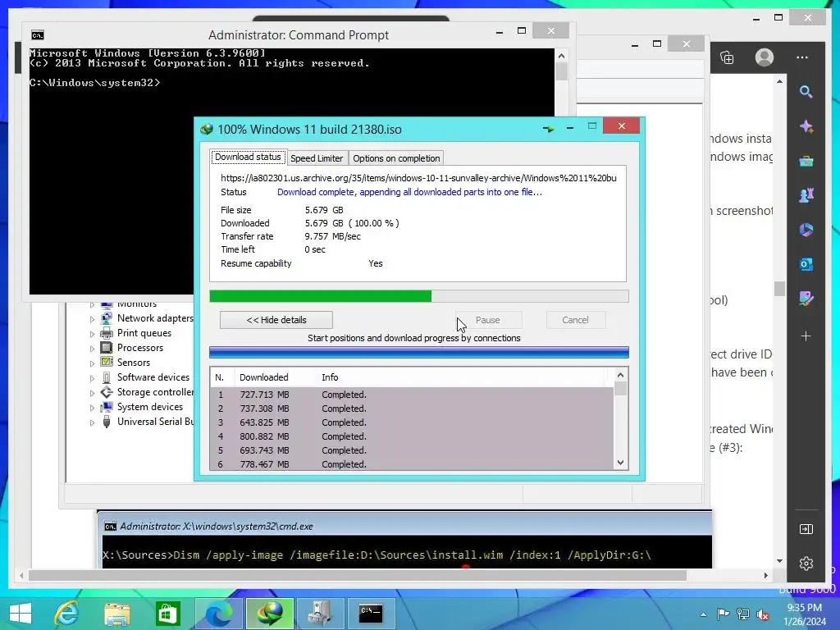Select connection row 1 with 727.713 MB
Image resolution: width=840 pixels, height=630 pixels.
pos(412,395)
